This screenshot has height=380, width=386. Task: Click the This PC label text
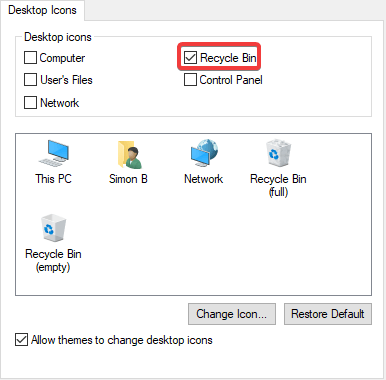[53, 179]
